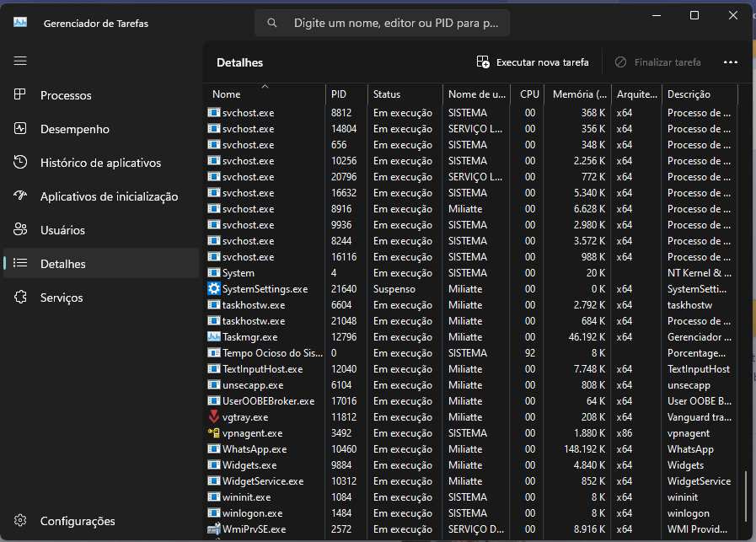Click the vgtray.exe Vanguard icon

(x=213, y=416)
